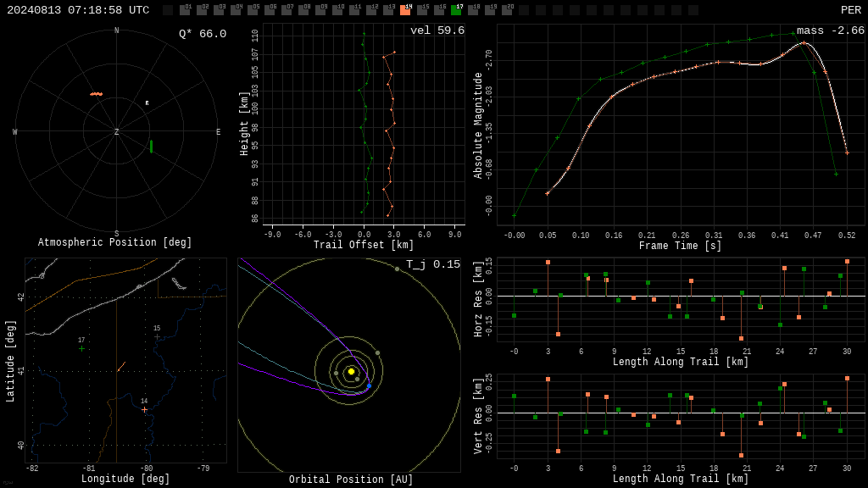Click the yellow Sun in orbital plot
This screenshot has height=488, width=868.
click(351, 371)
